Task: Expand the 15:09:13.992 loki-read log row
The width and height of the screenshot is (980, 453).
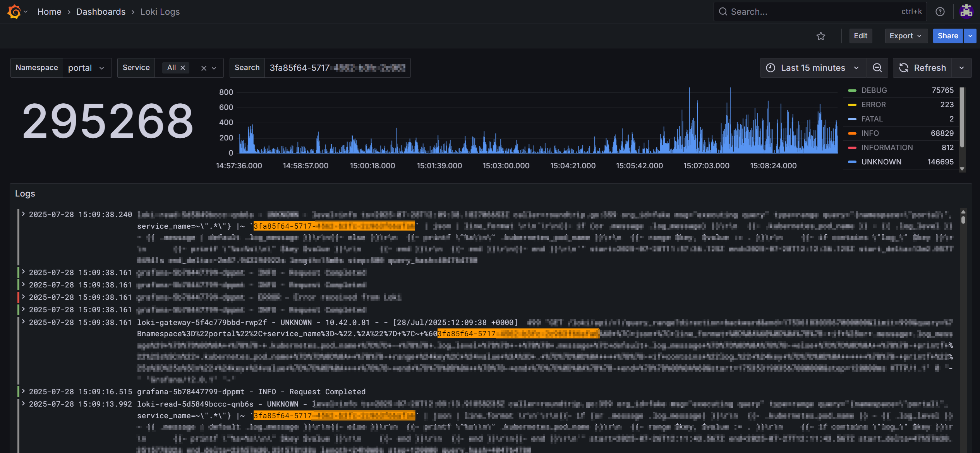Action: pyautogui.click(x=23, y=403)
